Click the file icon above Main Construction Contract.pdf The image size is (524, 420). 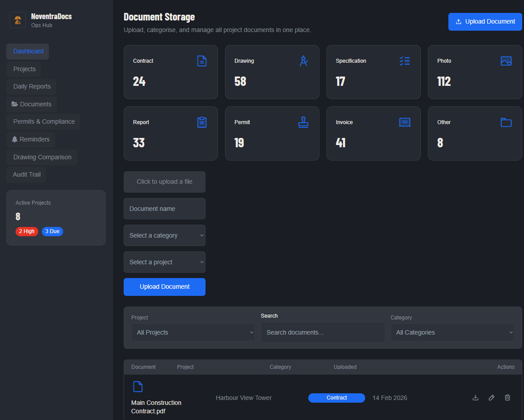click(x=138, y=387)
